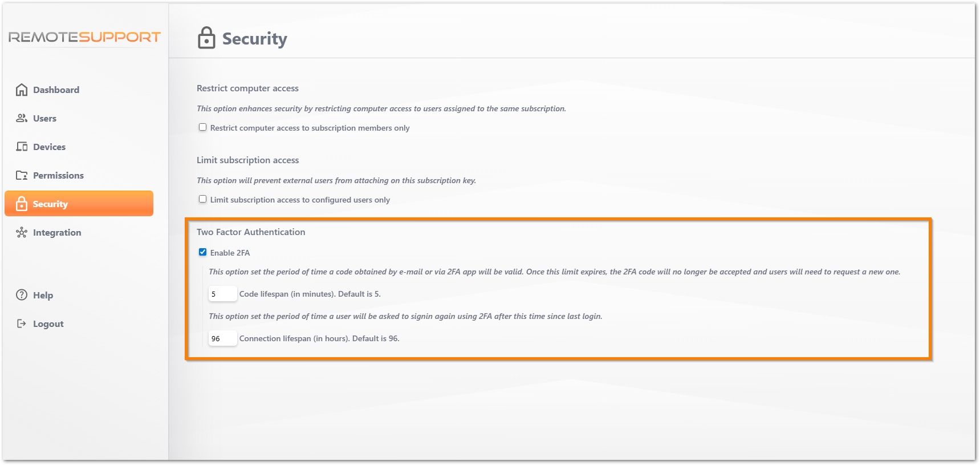980x465 pixels.
Task: Click the Help question mark icon
Action: pyautogui.click(x=21, y=295)
